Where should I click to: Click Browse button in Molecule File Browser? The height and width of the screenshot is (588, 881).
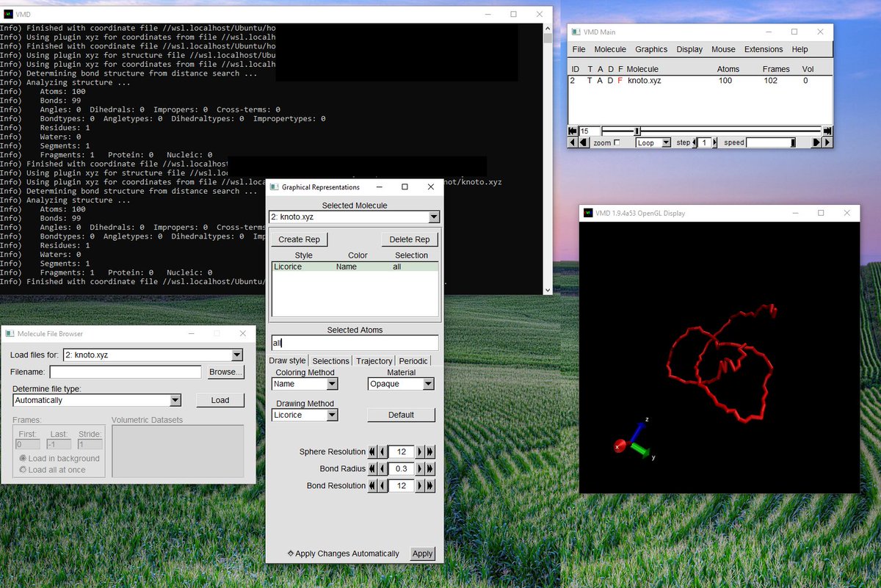pos(225,372)
